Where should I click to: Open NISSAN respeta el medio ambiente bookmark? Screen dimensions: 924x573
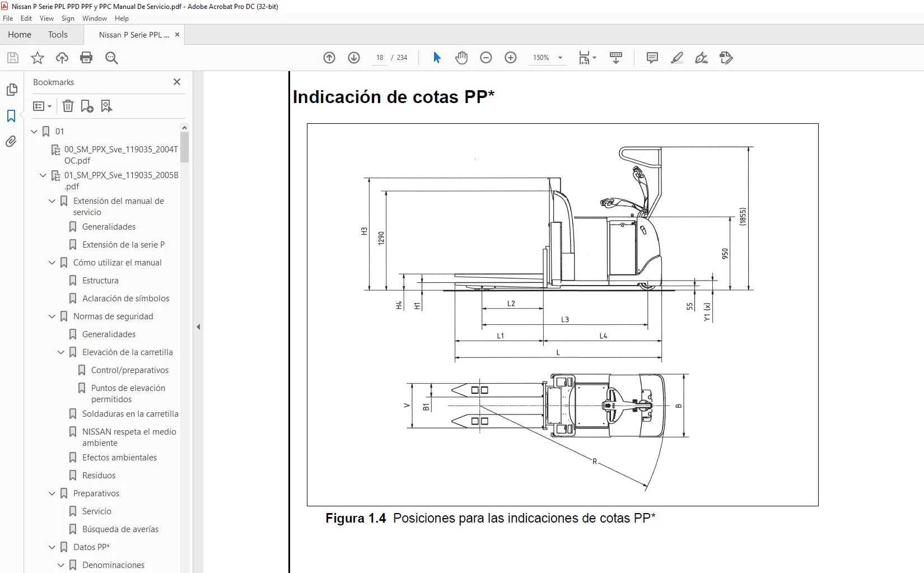[129, 437]
